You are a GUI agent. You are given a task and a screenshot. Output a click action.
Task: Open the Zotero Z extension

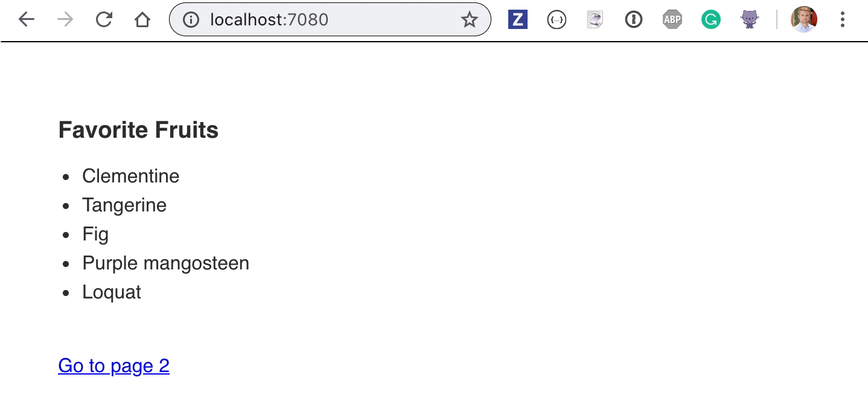518,19
